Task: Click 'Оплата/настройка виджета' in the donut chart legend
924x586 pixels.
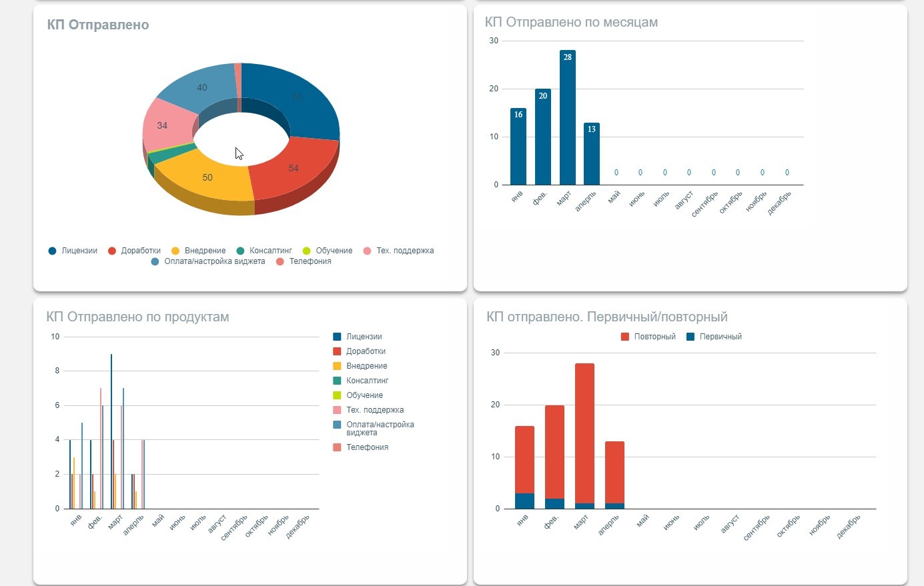Action: pyautogui.click(x=208, y=261)
